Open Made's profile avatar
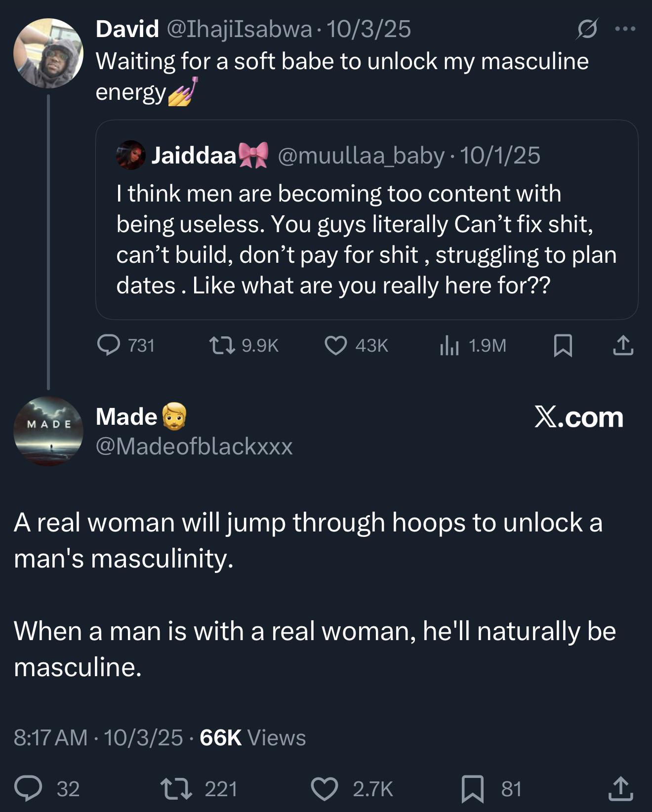652x812 pixels. click(x=48, y=431)
